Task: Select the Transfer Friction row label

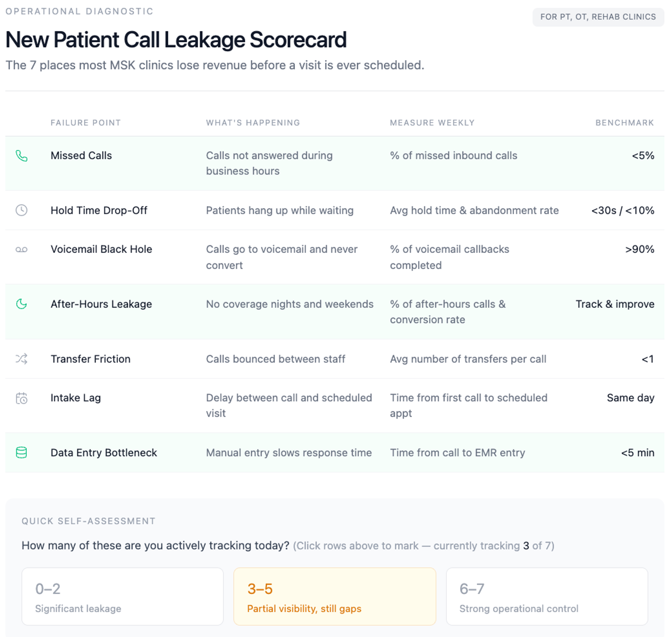Action: pyautogui.click(x=90, y=359)
